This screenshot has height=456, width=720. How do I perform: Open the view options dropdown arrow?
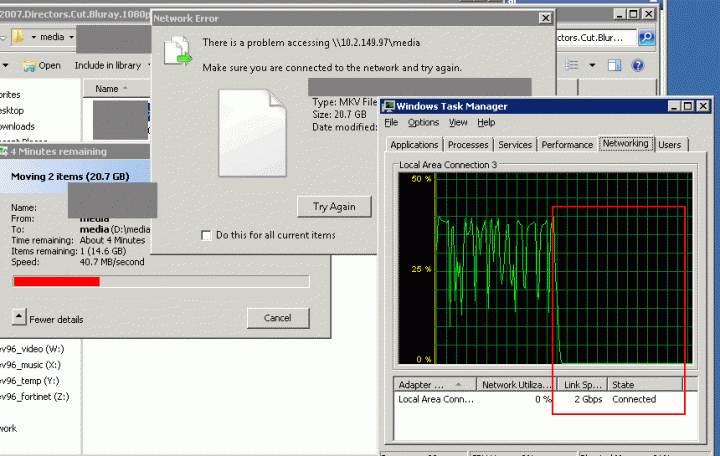coord(592,65)
